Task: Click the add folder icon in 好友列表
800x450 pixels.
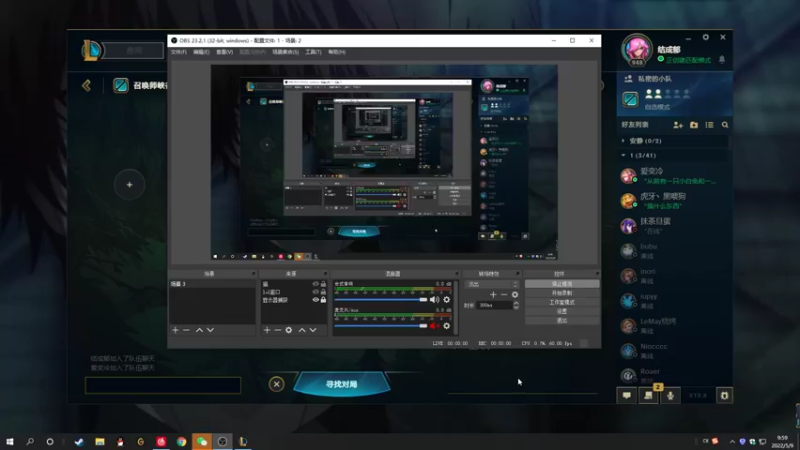Action: click(x=694, y=125)
